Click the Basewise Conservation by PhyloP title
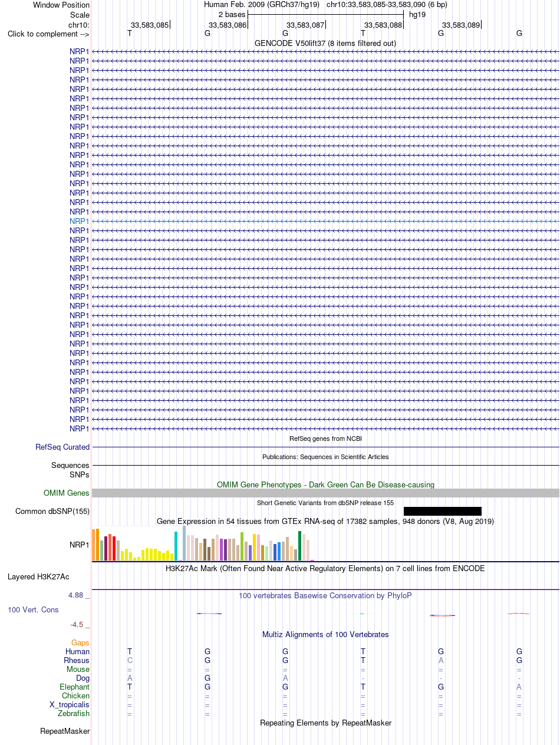Viewport: 560px width, 745px height. pos(325,595)
